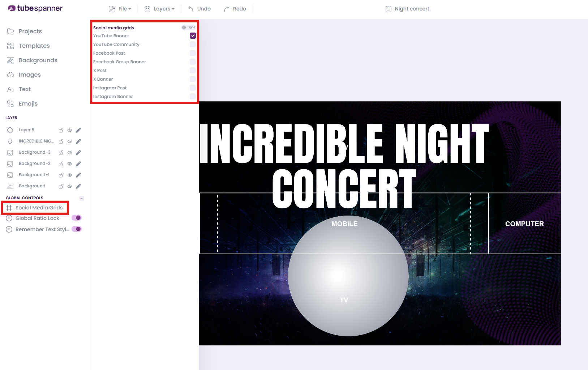Click the Social Media Grids hash icon
The height and width of the screenshot is (370, 588).
pyautogui.click(x=9, y=208)
